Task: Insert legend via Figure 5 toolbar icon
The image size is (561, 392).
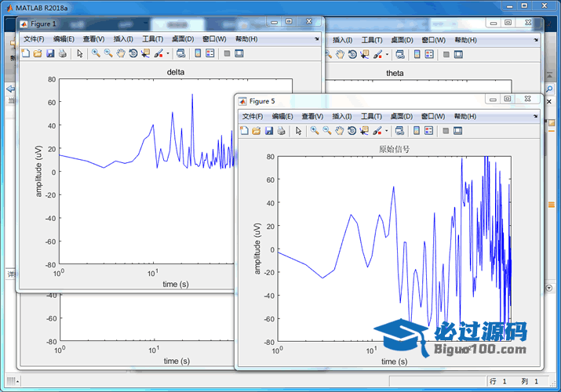Action: (429, 131)
